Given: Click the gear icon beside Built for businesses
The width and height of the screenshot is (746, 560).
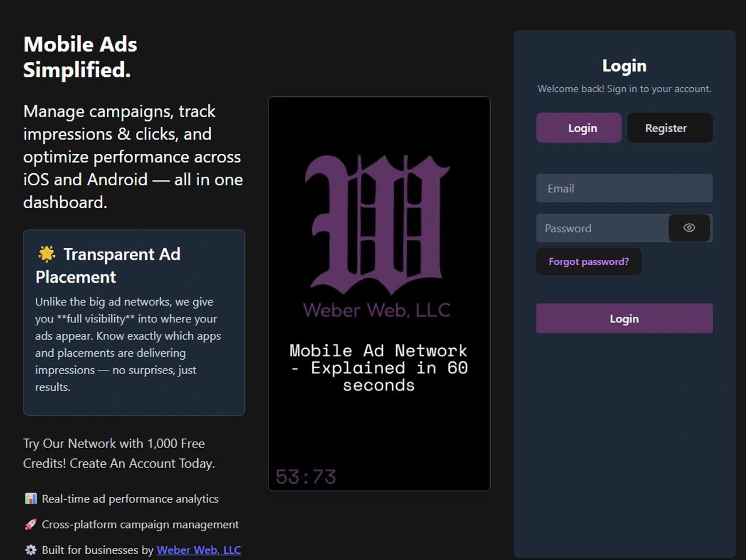Looking at the screenshot, I should point(30,549).
